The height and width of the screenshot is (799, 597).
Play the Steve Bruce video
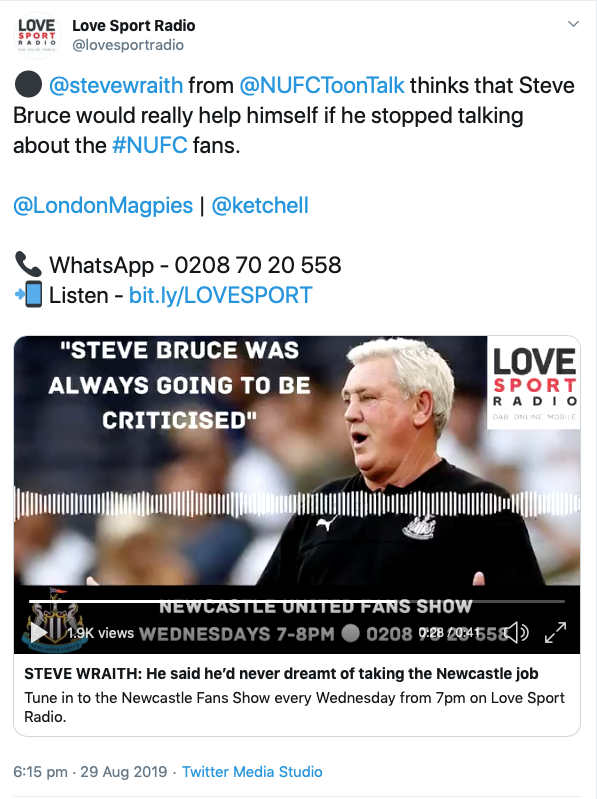click(x=39, y=632)
